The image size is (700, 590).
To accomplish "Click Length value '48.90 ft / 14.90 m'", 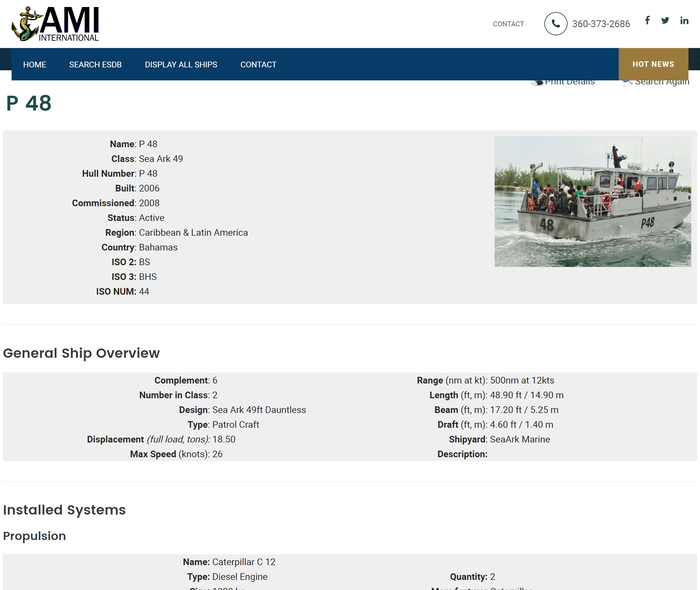I will (527, 395).
